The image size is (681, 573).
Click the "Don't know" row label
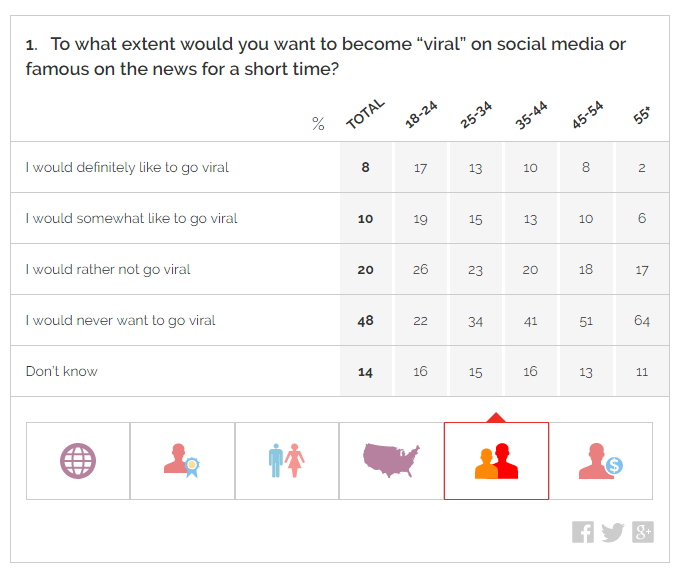(x=61, y=371)
